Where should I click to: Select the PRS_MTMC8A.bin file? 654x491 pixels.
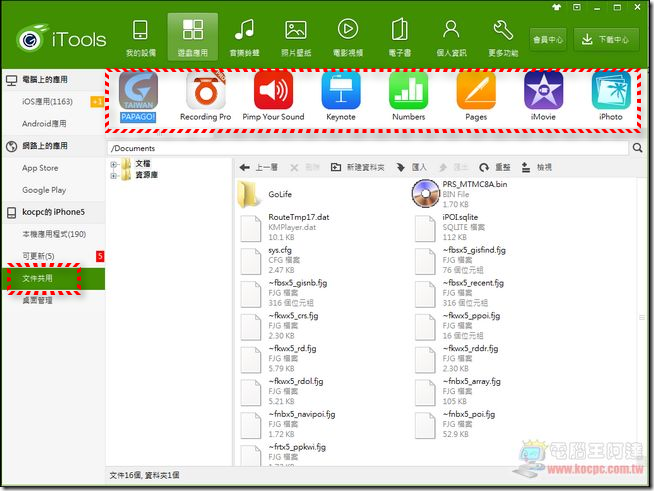coord(460,194)
